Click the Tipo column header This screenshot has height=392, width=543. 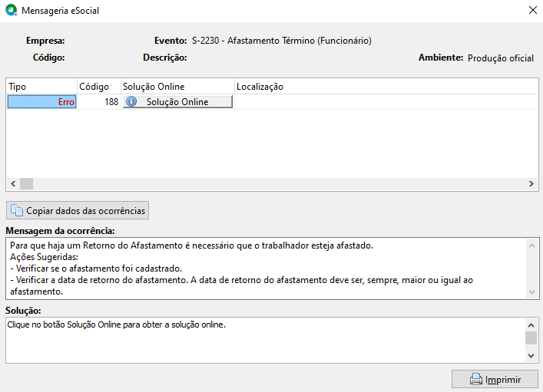pyautogui.click(x=41, y=87)
